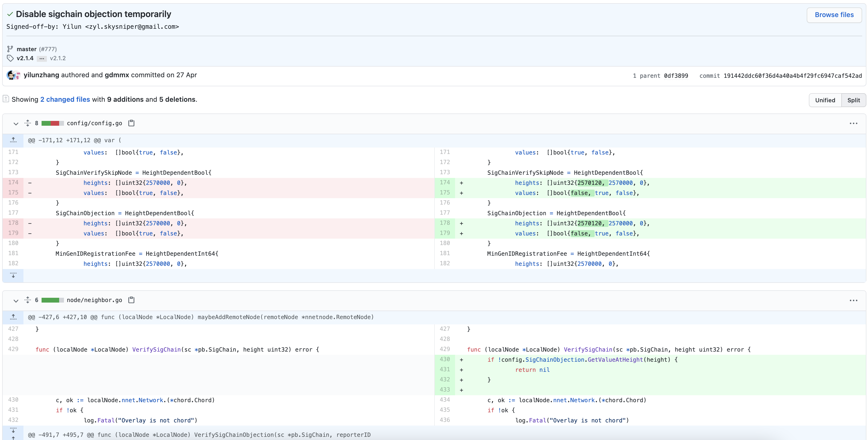Switch to Split diff view

pos(853,100)
